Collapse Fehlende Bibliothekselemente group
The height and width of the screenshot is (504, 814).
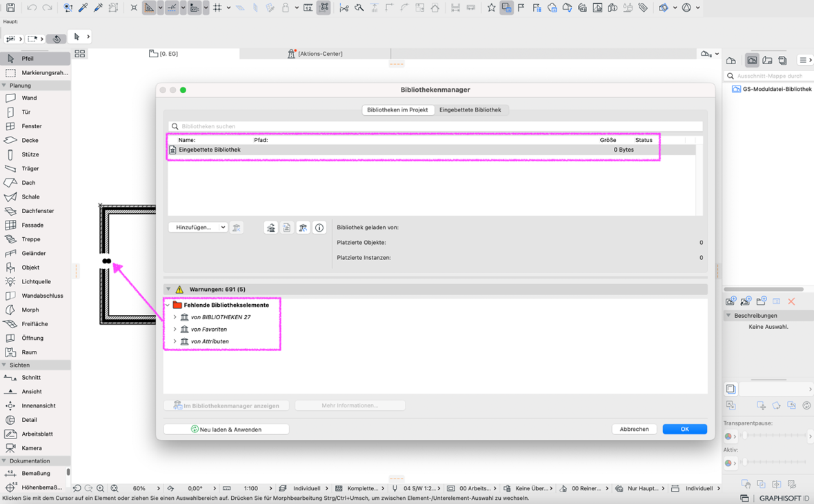[x=168, y=305]
